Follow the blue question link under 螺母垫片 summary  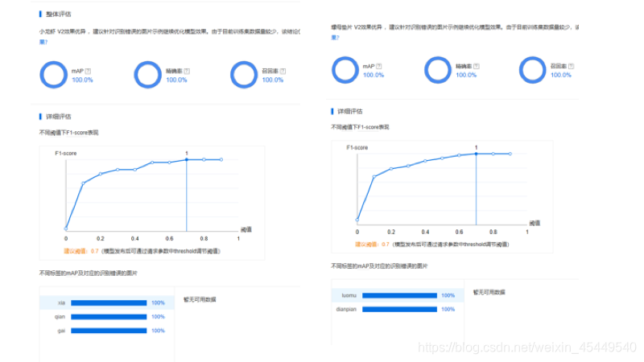tap(335, 37)
